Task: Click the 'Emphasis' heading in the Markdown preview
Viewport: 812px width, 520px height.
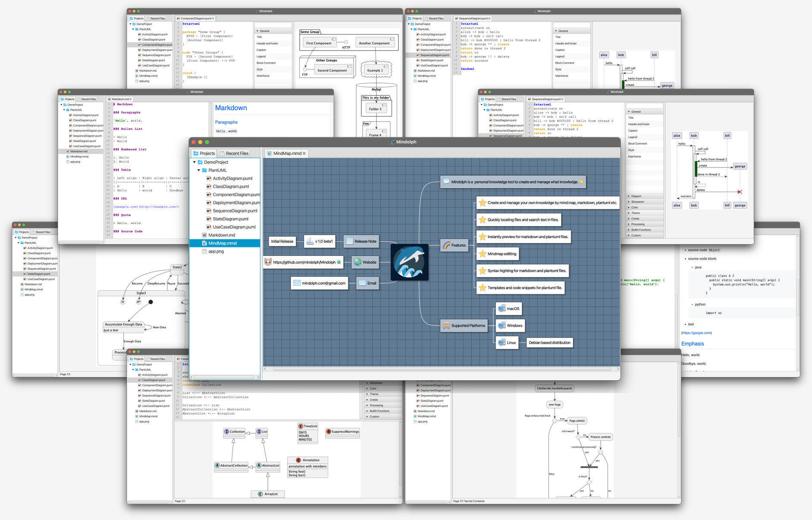Action: coord(693,344)
